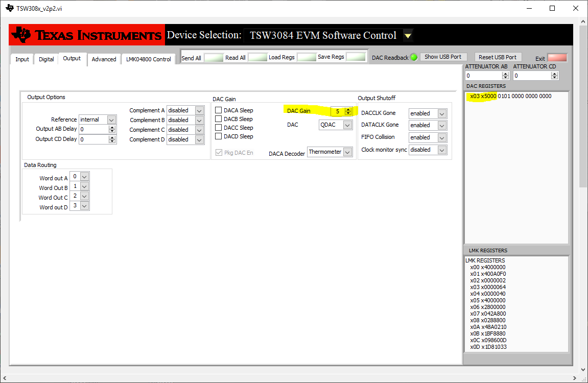This screenshot has height=383, width=588.
Task: Click the DAC Readback green indicator
Action: pos(414,57)
